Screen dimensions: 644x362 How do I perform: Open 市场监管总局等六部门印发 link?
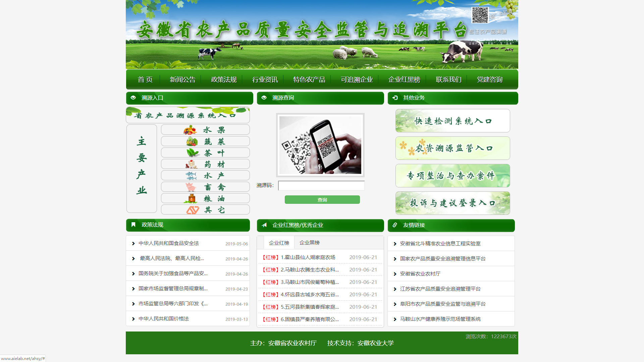(x=173, y=304)
